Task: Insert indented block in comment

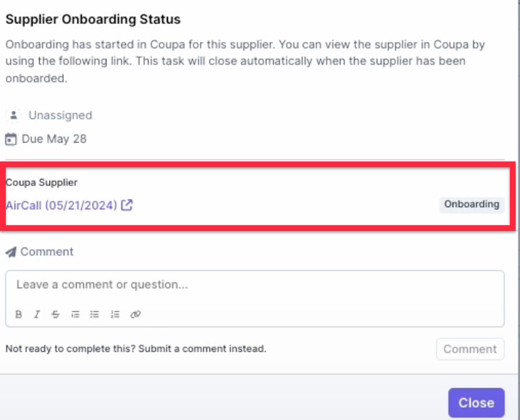Action: (75, 314)
